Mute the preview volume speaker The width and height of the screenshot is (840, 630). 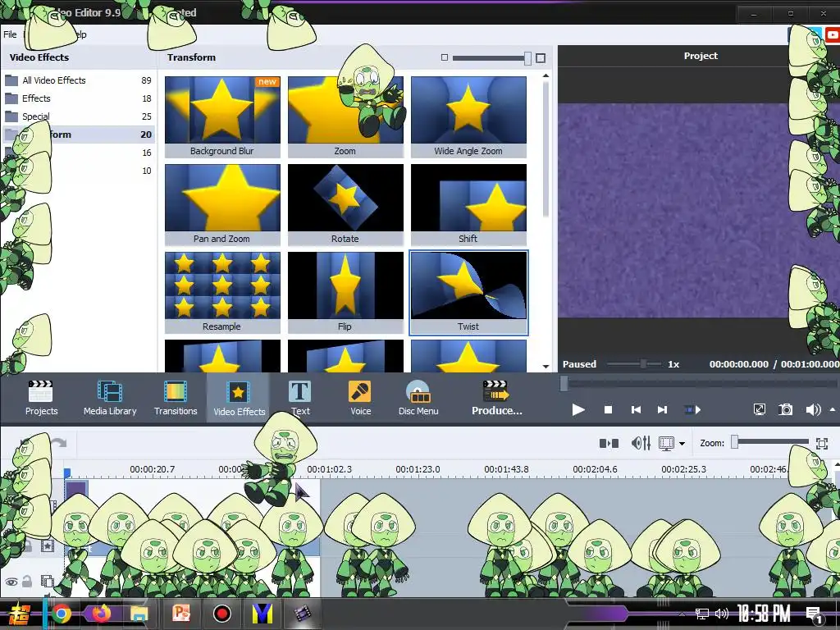tap(813, 410)
